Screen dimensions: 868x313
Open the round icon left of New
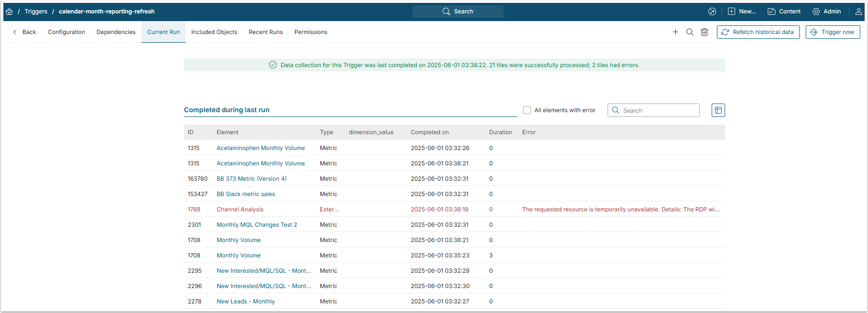tap(712, 12)
